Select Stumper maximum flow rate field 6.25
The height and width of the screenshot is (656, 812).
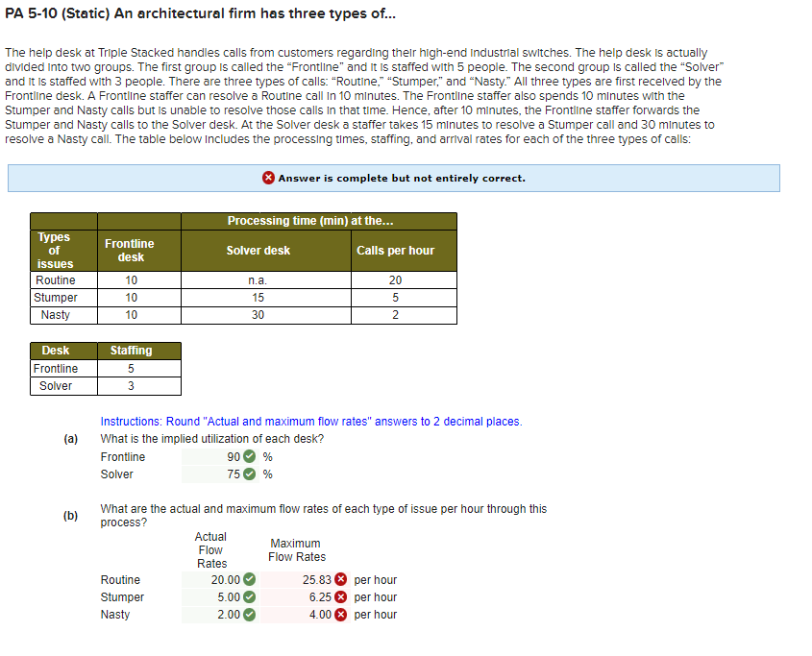[305, 597]
